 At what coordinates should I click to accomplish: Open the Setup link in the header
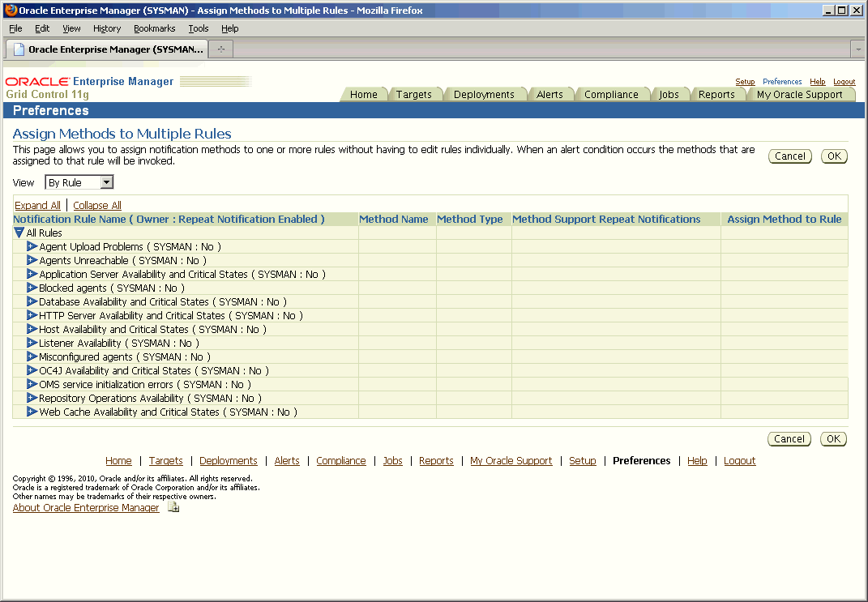pos(745,81)
